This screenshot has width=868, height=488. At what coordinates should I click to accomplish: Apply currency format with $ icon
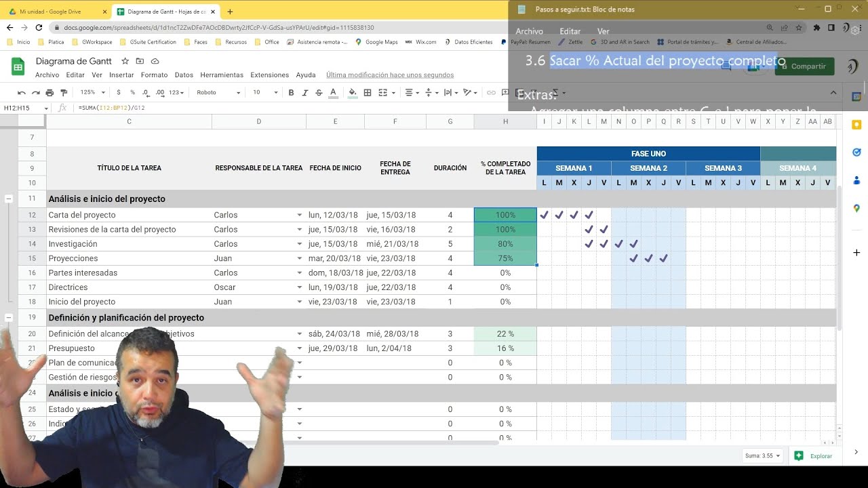[x=119, y=93]
